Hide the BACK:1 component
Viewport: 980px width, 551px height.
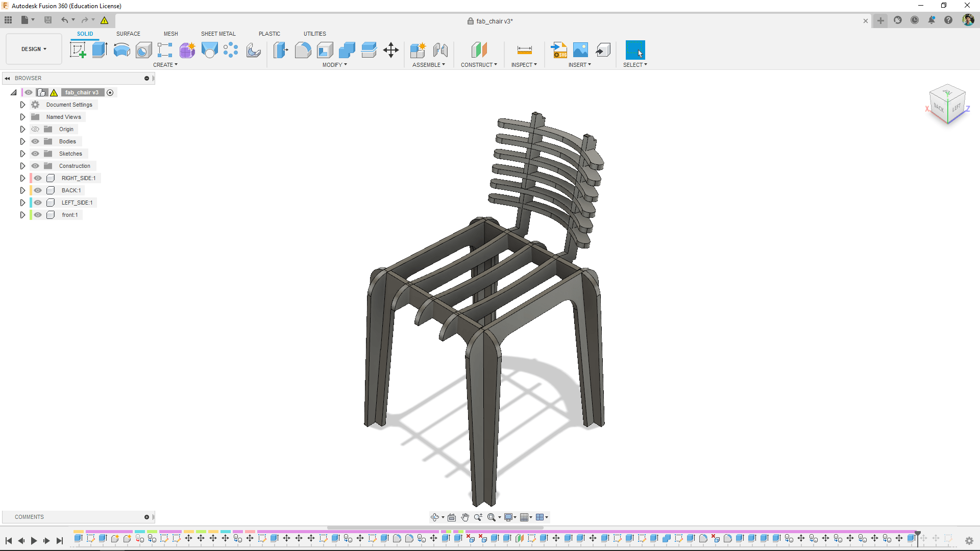click(x=38, y=190)
